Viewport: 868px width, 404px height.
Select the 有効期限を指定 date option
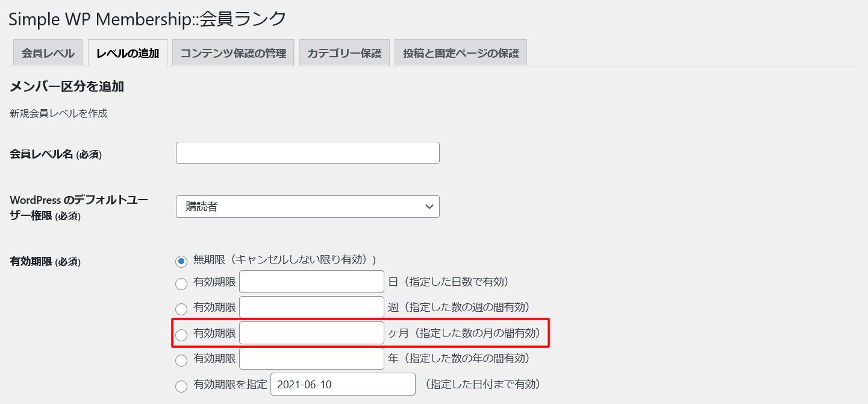point(181,384)
